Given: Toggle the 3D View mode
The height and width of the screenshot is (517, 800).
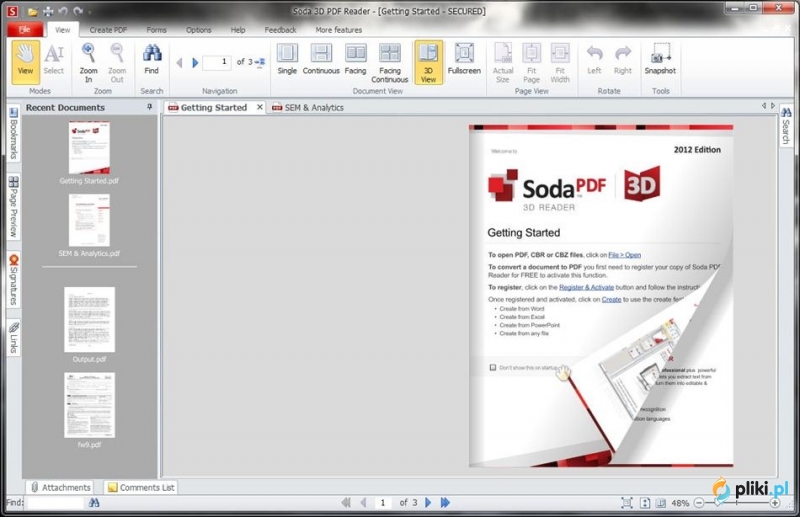Looking at the screenshot, I should point(428,62).
